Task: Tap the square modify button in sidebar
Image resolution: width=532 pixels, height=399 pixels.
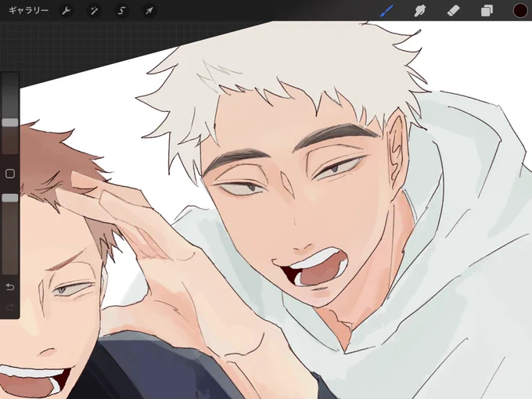Action: (x=10, y=174)
